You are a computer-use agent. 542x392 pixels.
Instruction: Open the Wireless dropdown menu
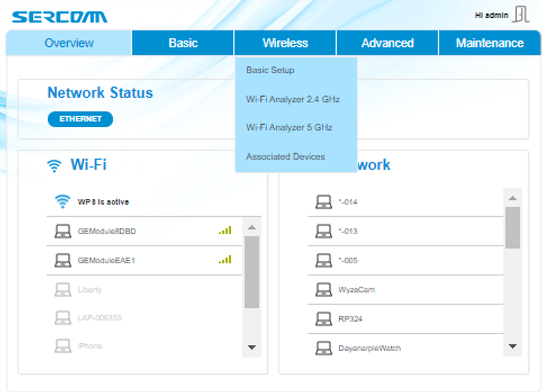(285, 43)
